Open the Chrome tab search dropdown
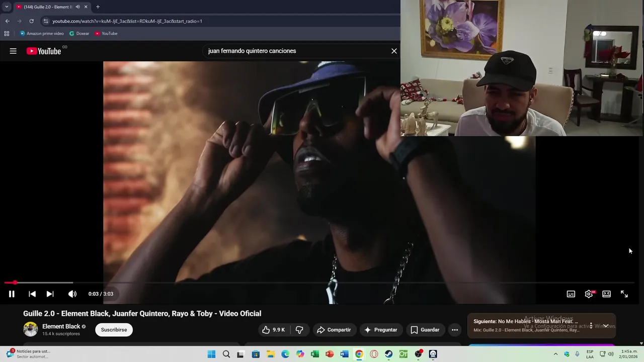This screenshot has height=362, width=644. pos(7,7)
